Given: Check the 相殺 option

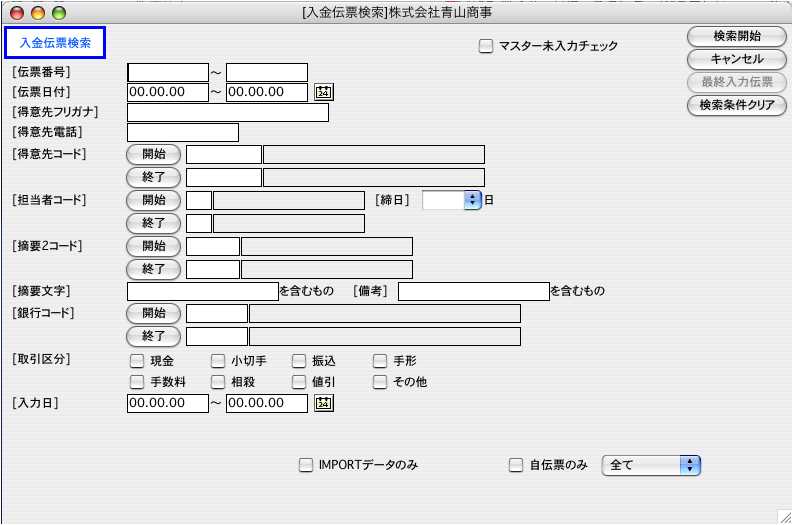Looking at the screenshot, I should pos(218,382).
